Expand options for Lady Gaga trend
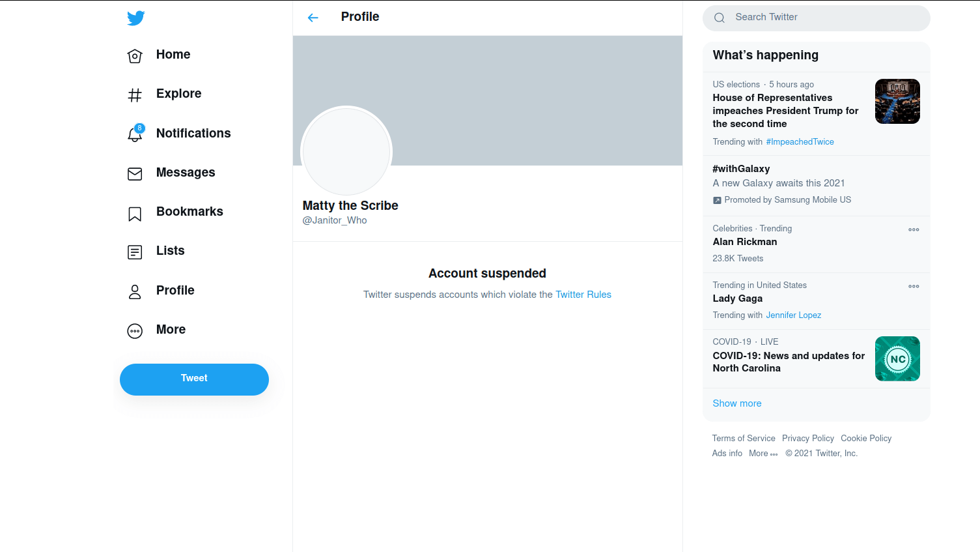Viewport: 980px width, 552px height. (x=914, y=286)
